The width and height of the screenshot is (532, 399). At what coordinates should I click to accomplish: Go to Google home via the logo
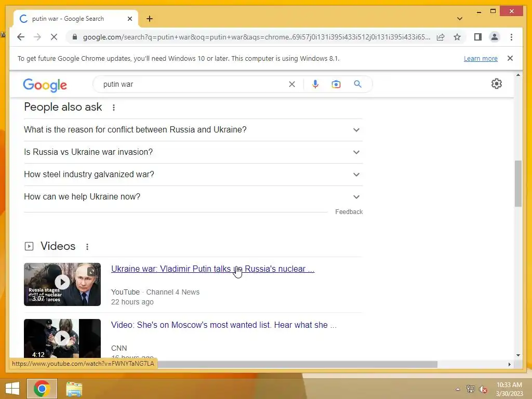pos(45,85)
